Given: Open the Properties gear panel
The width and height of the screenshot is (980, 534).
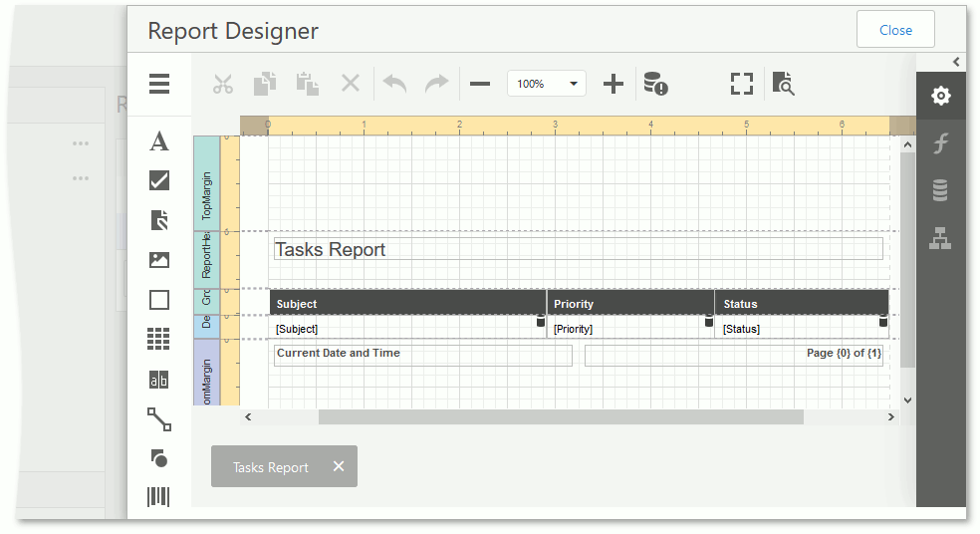Looking at the screenshot, I should [940, 96].
